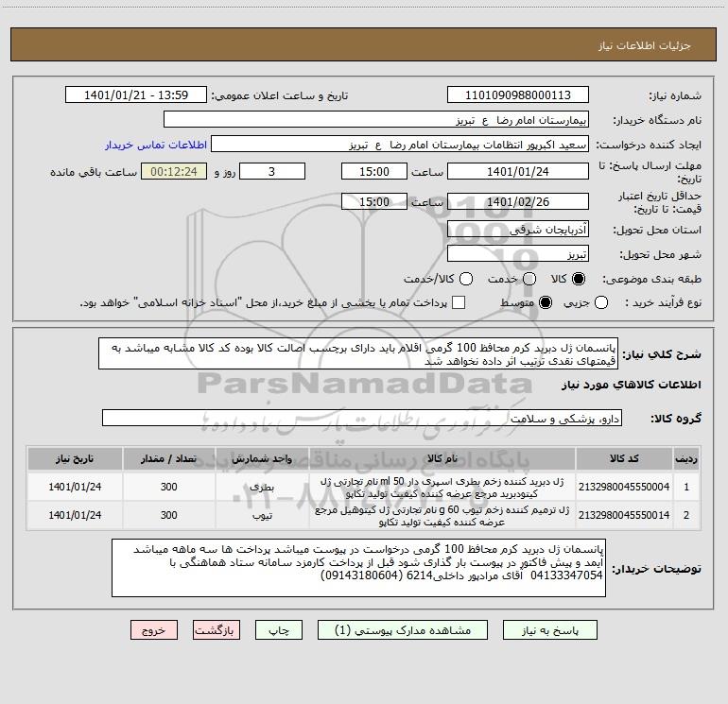Select the جزیی purchase type radio
Image resolution: width=728 pixels, height=704 pixels.
[x=601, y=302]
